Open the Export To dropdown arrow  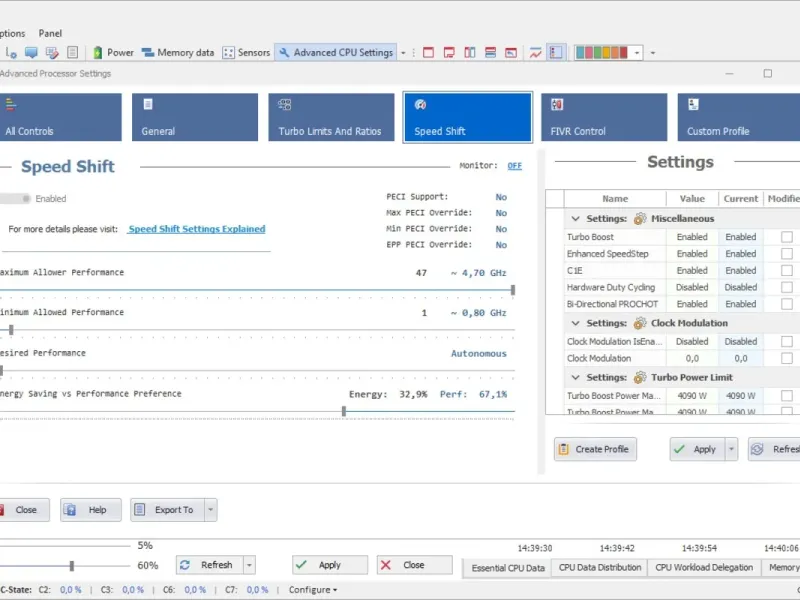211,510
